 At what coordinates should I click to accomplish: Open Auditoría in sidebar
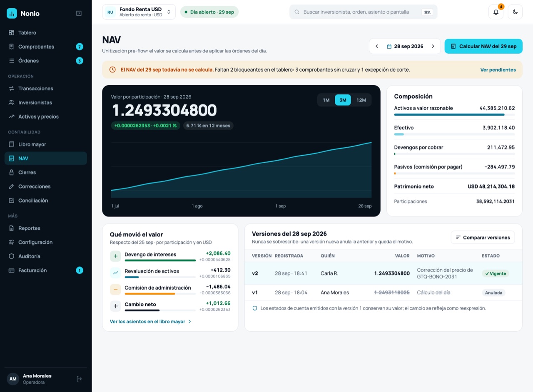[x=46, y=256]
